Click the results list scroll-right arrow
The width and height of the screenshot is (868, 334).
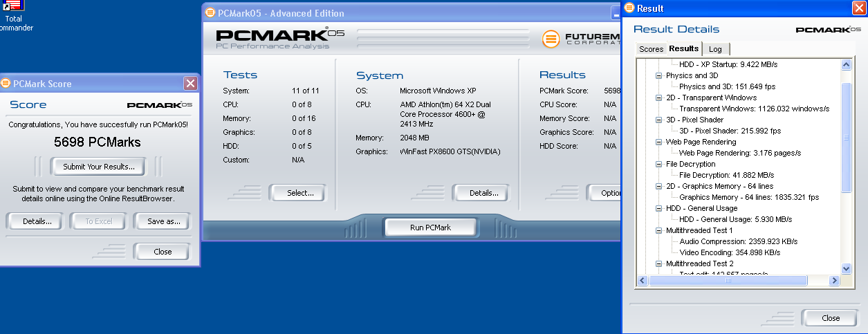pos(835,280)
